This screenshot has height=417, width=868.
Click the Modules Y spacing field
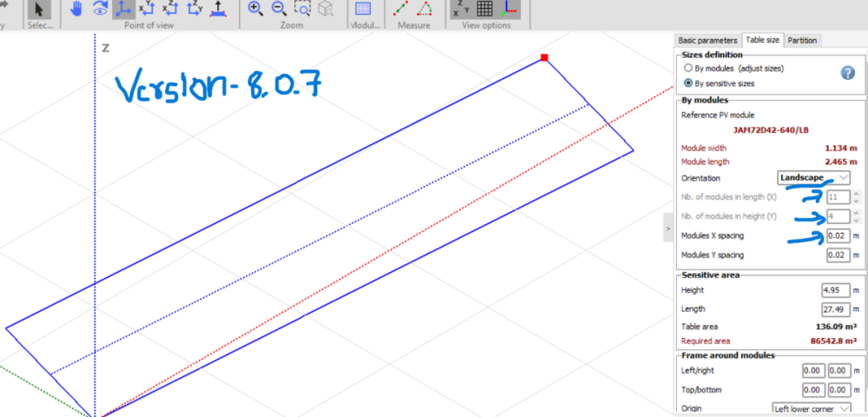tap(838, 255)
